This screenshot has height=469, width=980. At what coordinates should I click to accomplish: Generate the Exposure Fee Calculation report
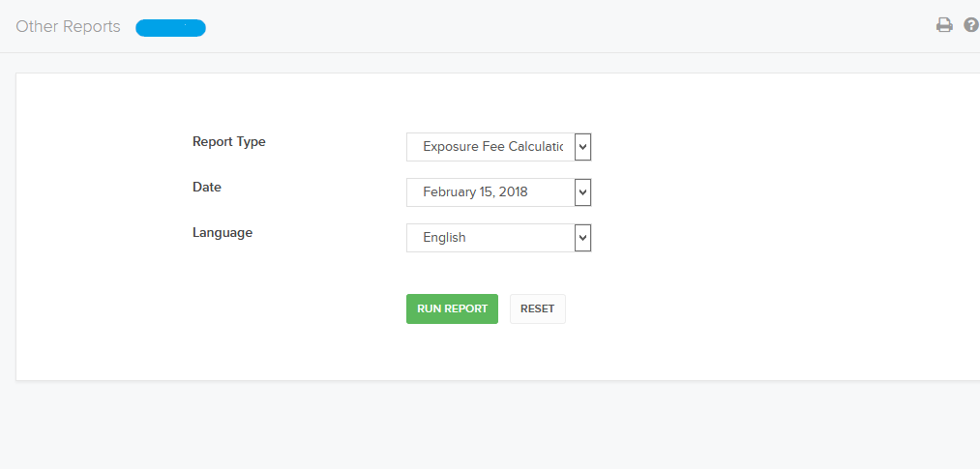coord(452,309)
